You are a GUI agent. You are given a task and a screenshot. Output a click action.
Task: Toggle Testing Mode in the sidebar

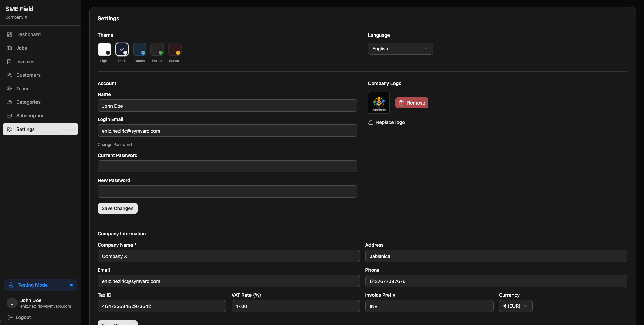[x=40, y=285]
